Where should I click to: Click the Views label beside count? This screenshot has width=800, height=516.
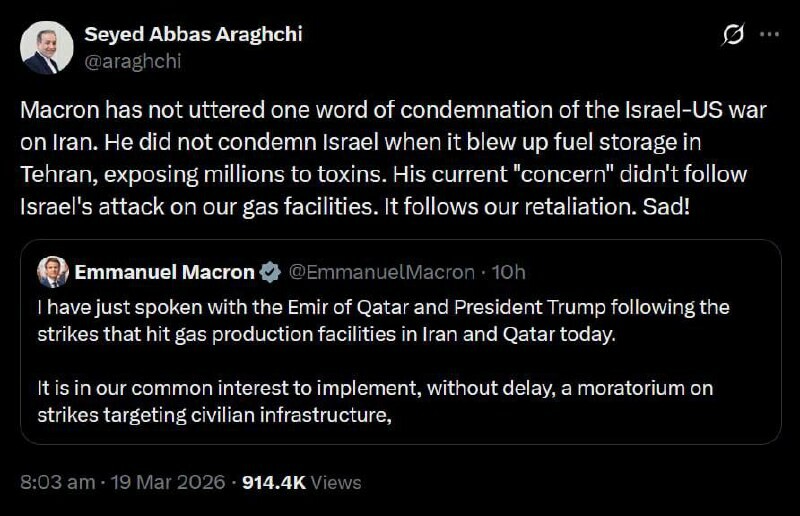[336, 482]
